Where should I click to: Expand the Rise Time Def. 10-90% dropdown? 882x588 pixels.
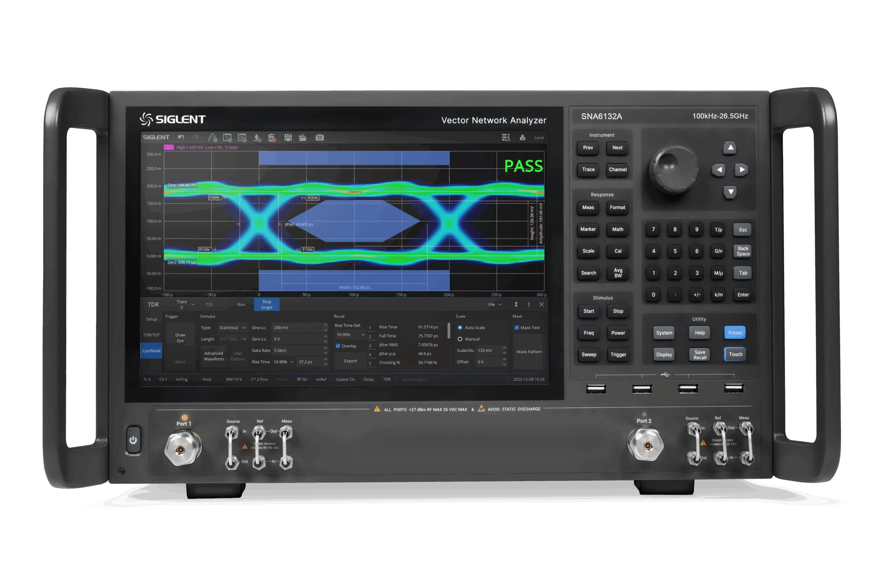[350, 334]
